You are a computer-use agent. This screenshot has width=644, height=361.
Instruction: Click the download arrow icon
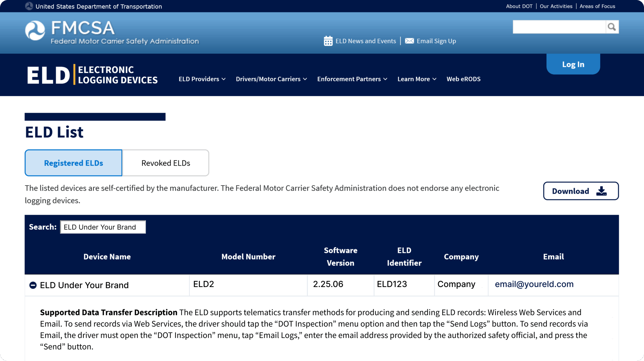point(601,191)
